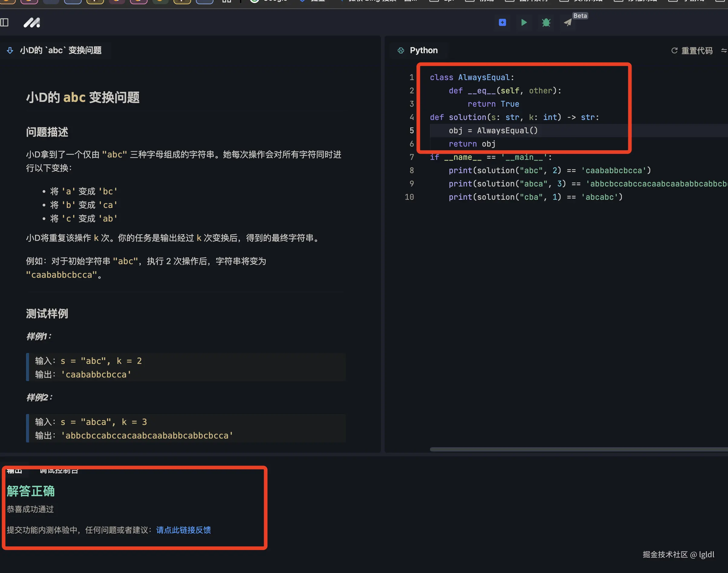Viewport: 728px width, 573px height.
Task: Click the Beta badge
Action: coord(580,16)
